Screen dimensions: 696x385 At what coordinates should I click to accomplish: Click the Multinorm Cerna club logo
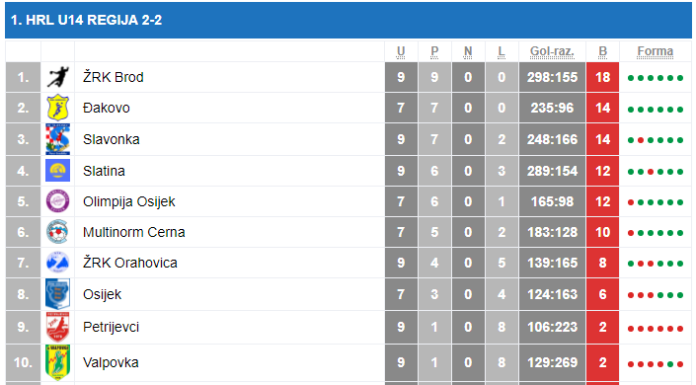tap(58, 232)
